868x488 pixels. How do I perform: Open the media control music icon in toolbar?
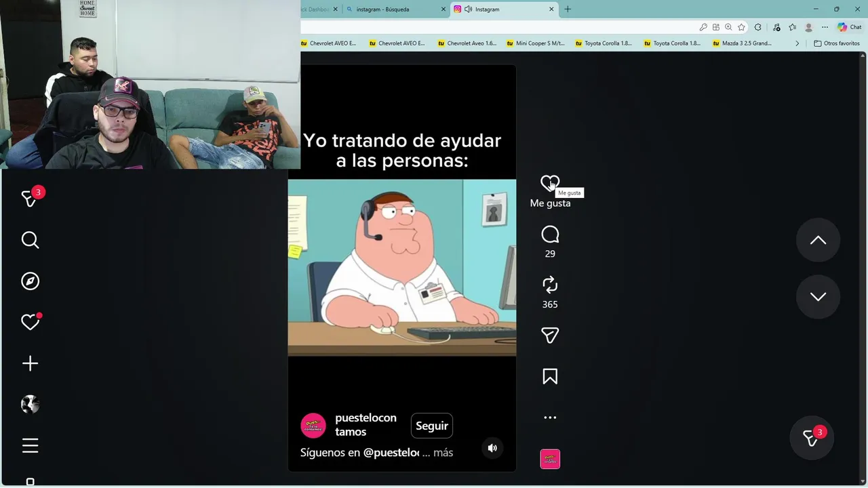pos(778,27)
